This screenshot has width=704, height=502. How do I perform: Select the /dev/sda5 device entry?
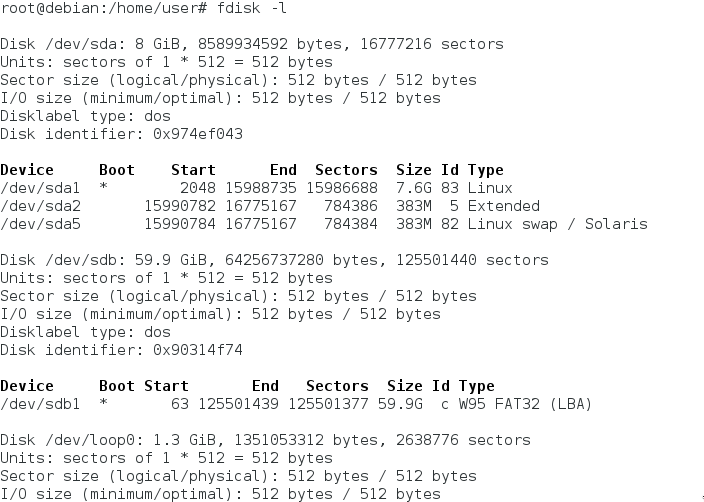[36, 224]
